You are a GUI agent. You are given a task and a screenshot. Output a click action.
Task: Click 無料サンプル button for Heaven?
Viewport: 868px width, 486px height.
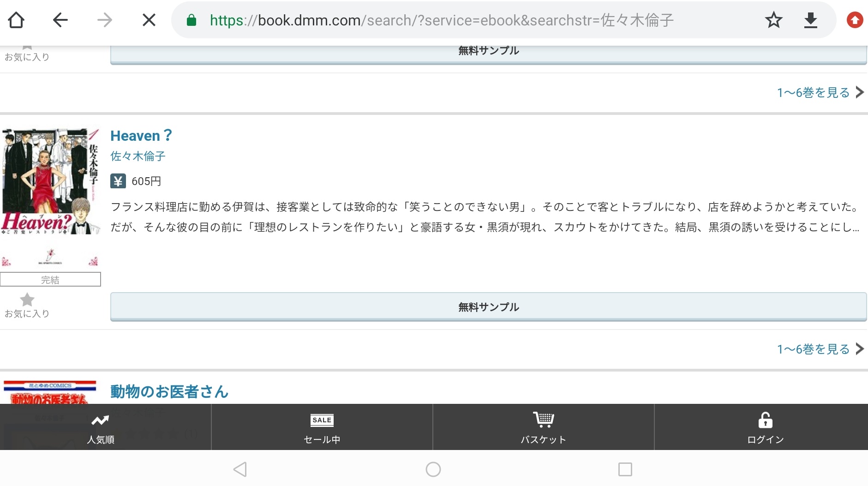488,307
